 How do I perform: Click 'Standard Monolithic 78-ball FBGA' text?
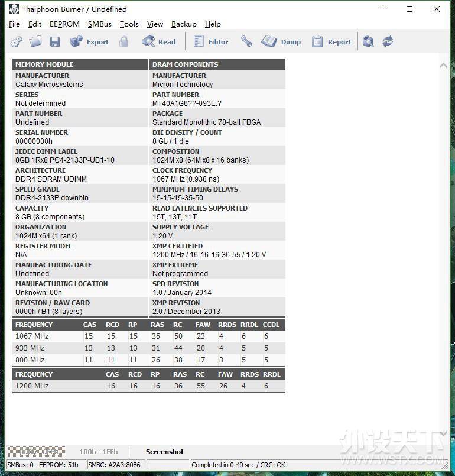pyautogui.click(x=207, y=122)
